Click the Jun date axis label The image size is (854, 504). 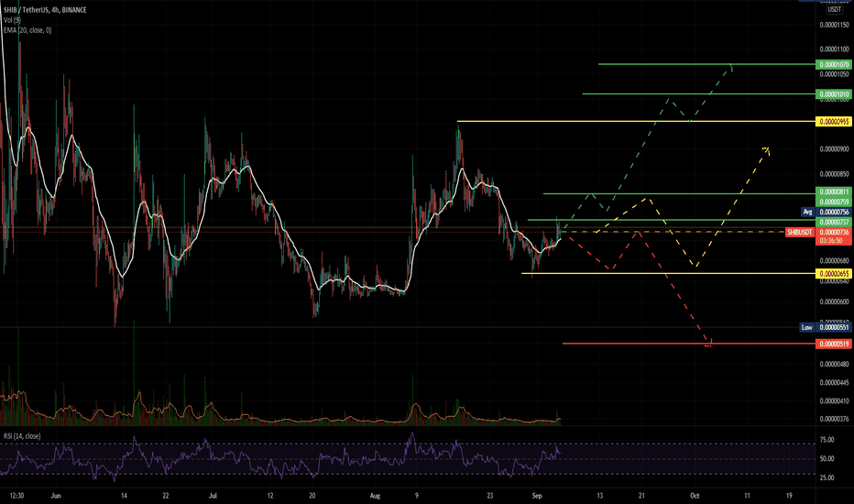(x=55, y=496)
